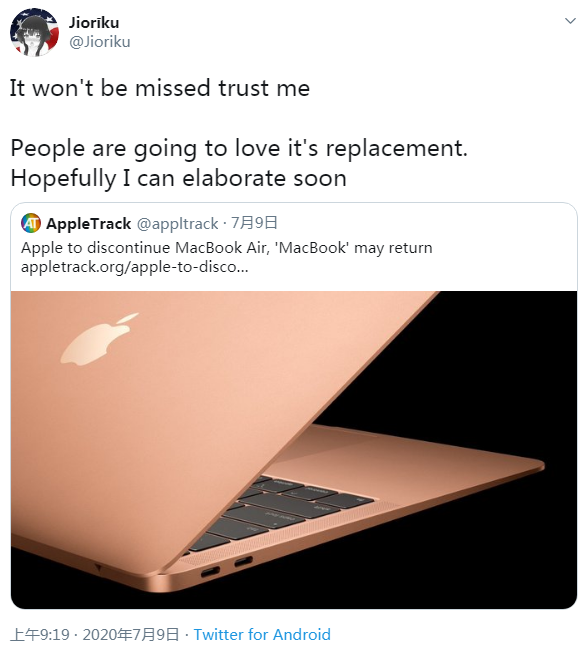Click the laptop's USB-C ports in photo
The width and height of the screenshot is (588, 657).
(x=226, y=566)
